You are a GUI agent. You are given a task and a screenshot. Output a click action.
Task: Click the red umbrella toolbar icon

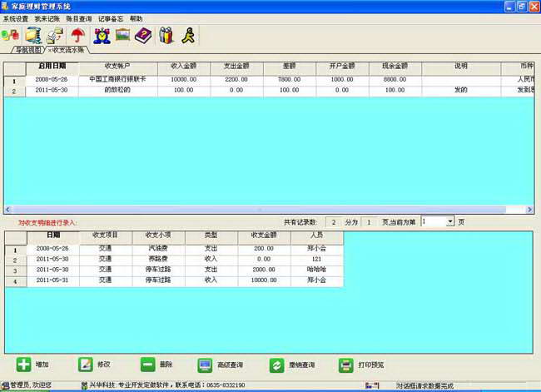point(77,35)
